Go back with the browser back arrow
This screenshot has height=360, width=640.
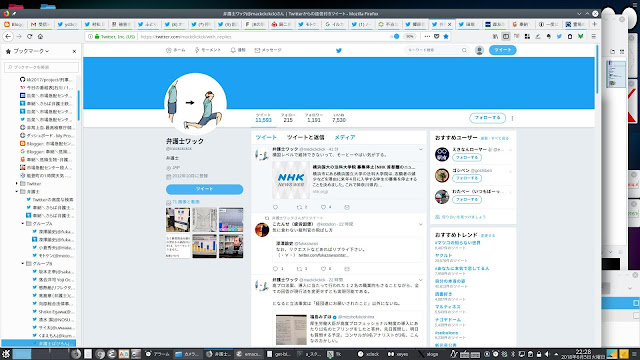8,36
